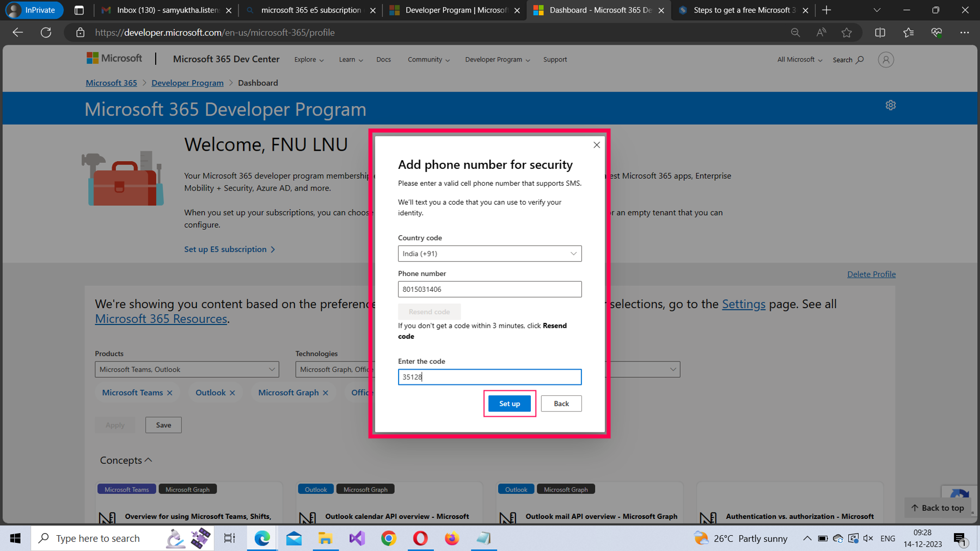Click the Delete Profile link
Screen dimensions: 980x551
tap(871, 274)
